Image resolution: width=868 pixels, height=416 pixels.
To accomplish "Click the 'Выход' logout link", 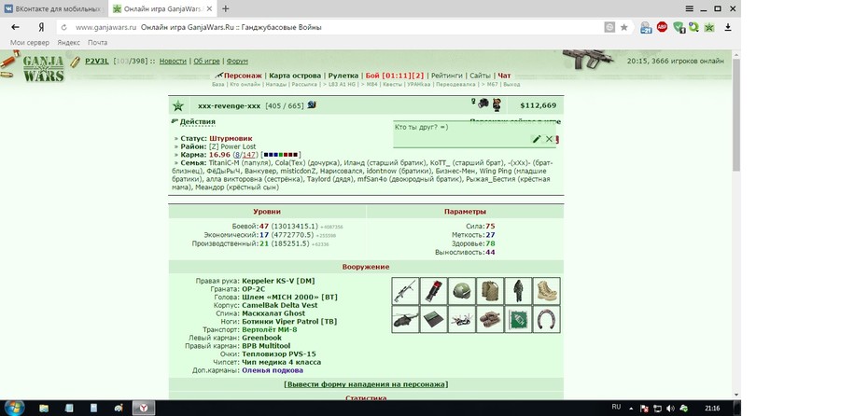I will [x=512, y=85].
